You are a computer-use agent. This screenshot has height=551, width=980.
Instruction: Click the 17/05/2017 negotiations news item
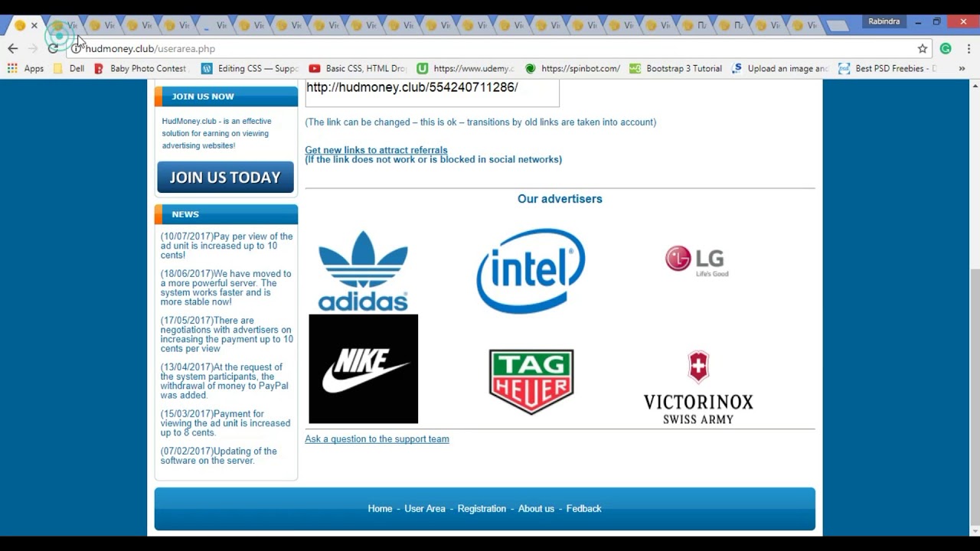pos(227,334)
